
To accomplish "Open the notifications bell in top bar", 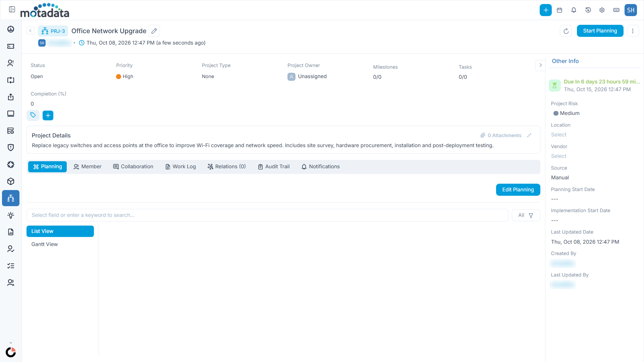I will click(x=574, y=10).
